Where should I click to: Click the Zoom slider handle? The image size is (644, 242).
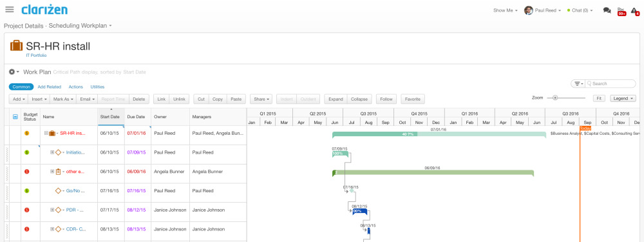[x=555, y=98]
